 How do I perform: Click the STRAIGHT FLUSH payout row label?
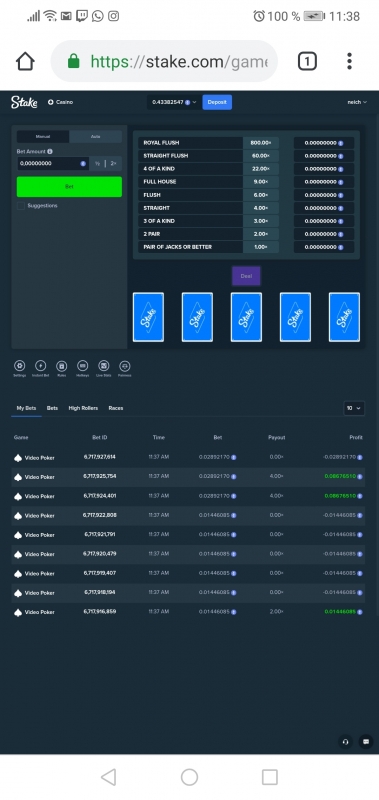(166, 156)
